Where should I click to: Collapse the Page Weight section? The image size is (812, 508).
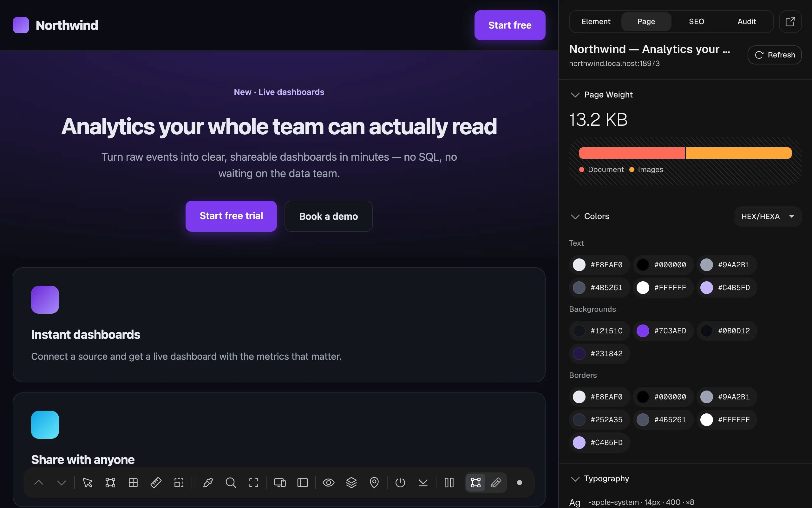point(575,95)
